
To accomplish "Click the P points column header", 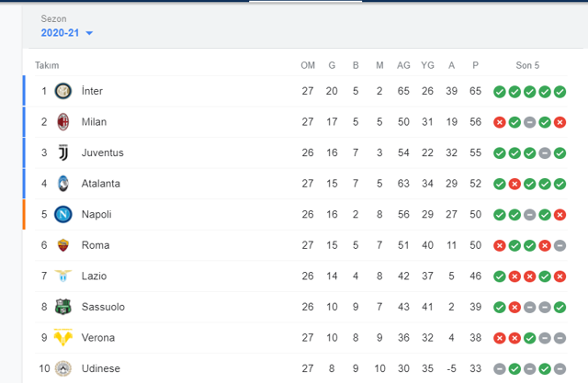I will (x=475, y=65).
